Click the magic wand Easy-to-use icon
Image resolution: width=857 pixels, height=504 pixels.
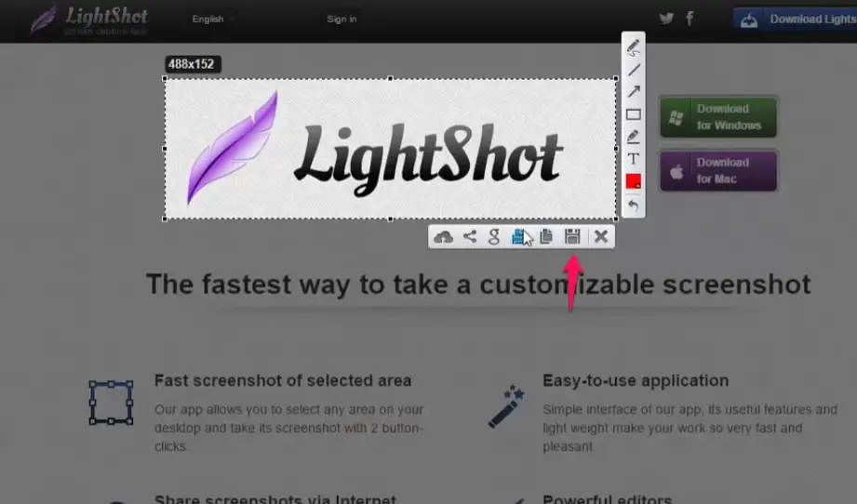pyautogui.click(x=506, y=406)
